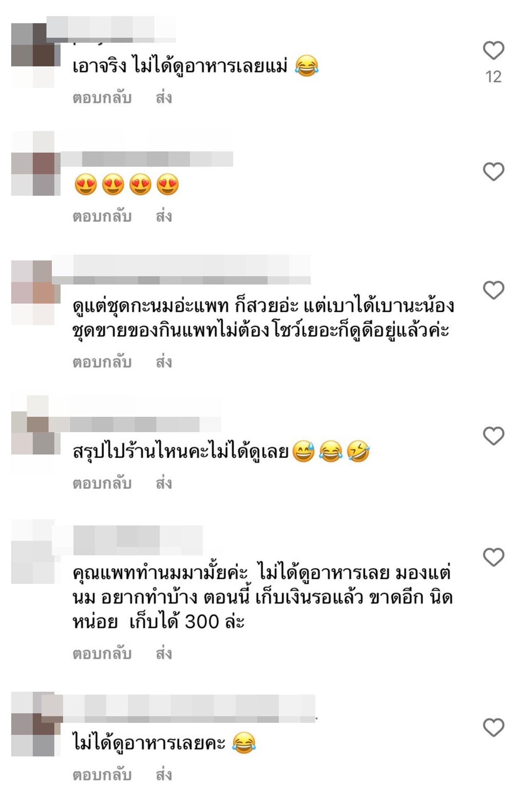
Task: Send (ส่ง) the first comment
Action: coord(164,98)
